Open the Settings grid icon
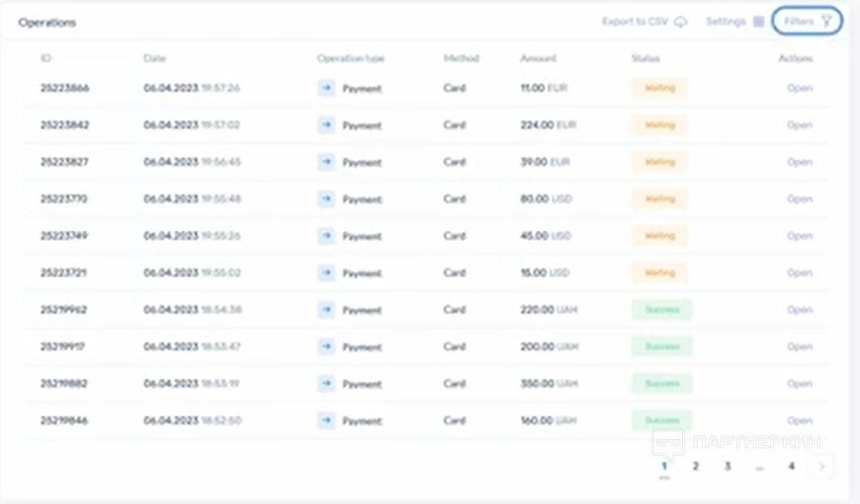Image resolution: width=860 pixels, height=504 pixels. point(759,21)
